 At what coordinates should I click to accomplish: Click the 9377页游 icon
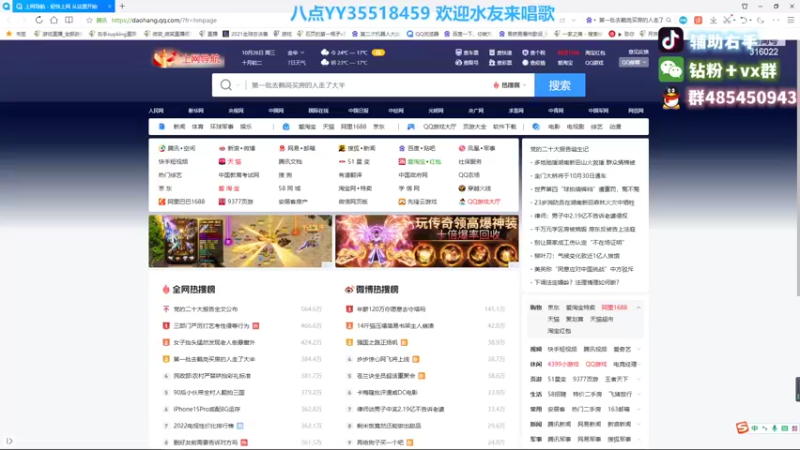click(x=221, y=202)
